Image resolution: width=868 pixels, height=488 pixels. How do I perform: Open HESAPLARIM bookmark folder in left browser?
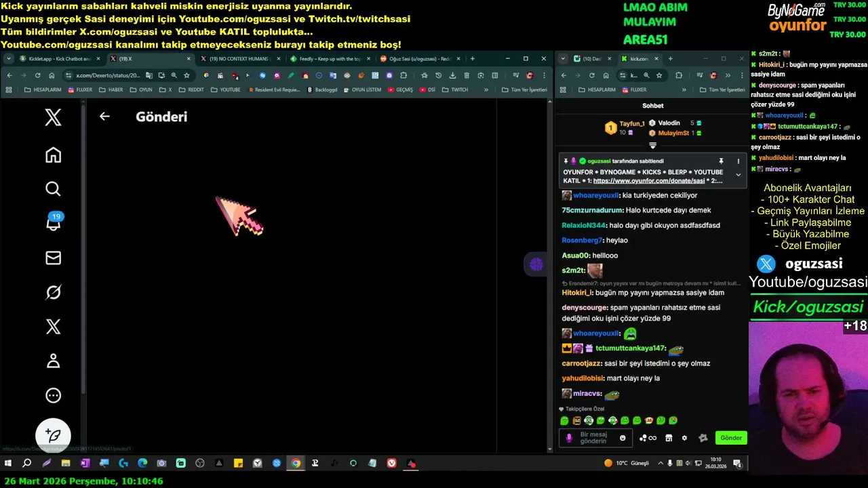click(43, 89)
